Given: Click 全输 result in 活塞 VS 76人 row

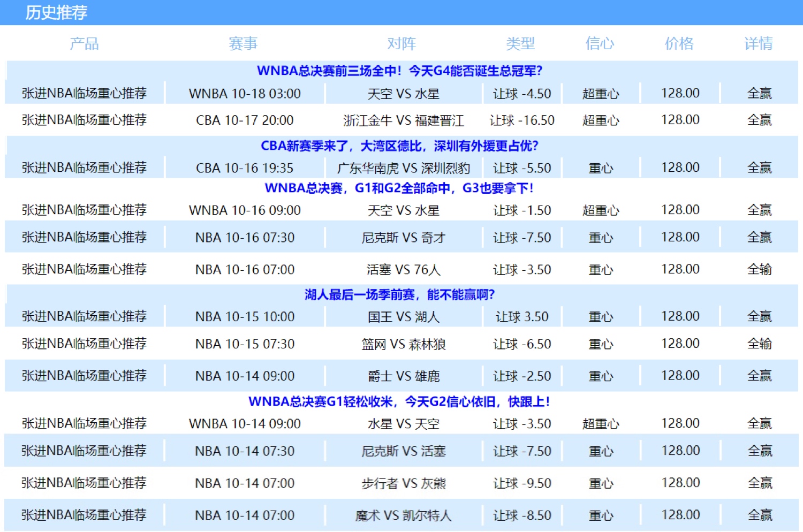Looking at the screenshot, I should (760, 270).
